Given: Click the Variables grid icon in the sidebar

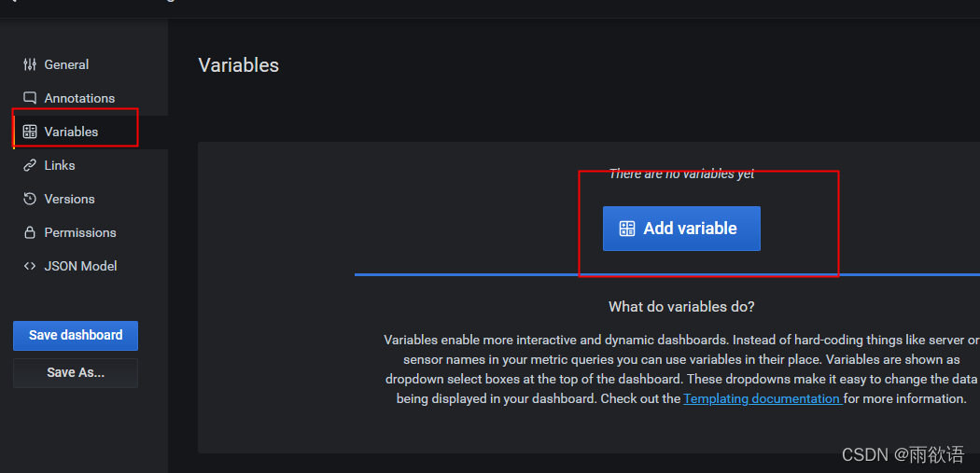Looking at the screenshot, I should [x=29, y=132].
